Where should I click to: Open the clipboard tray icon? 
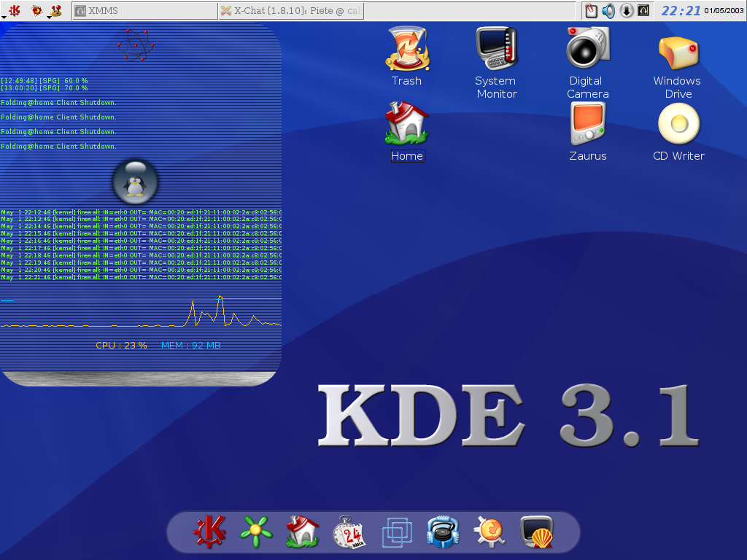(591, 10)
